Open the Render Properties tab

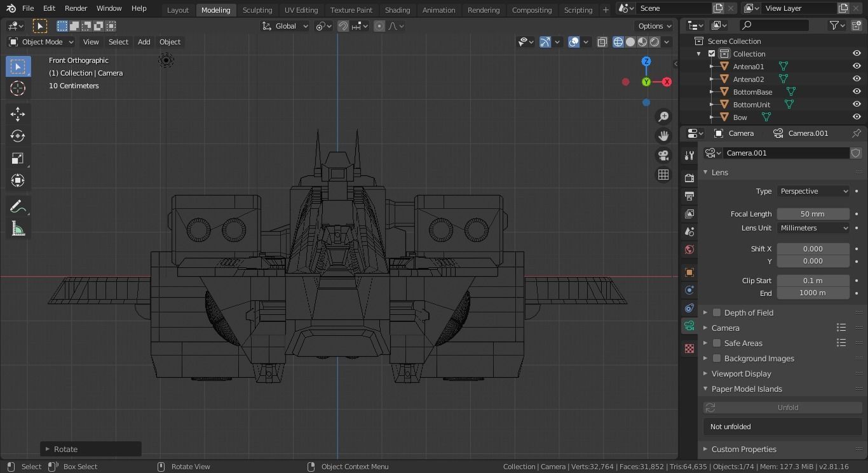689,178
